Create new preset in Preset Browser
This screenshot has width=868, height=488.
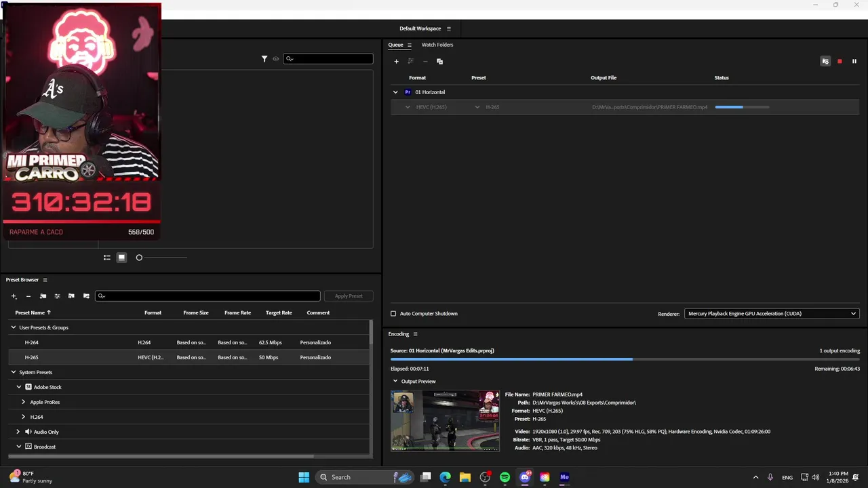tap(14, 296)
